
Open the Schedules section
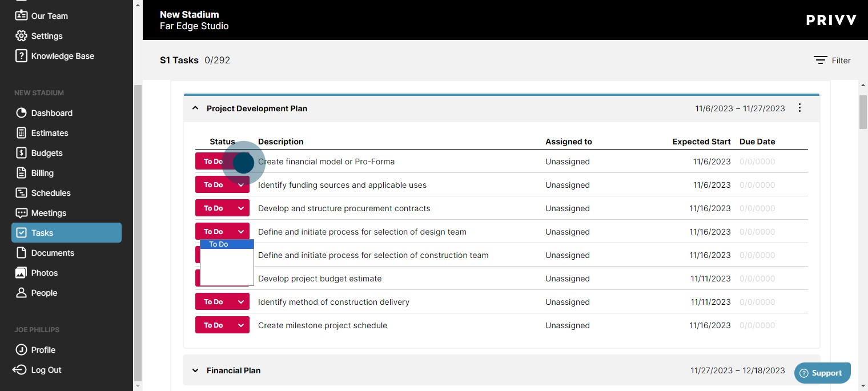click(x=66, y=193)
